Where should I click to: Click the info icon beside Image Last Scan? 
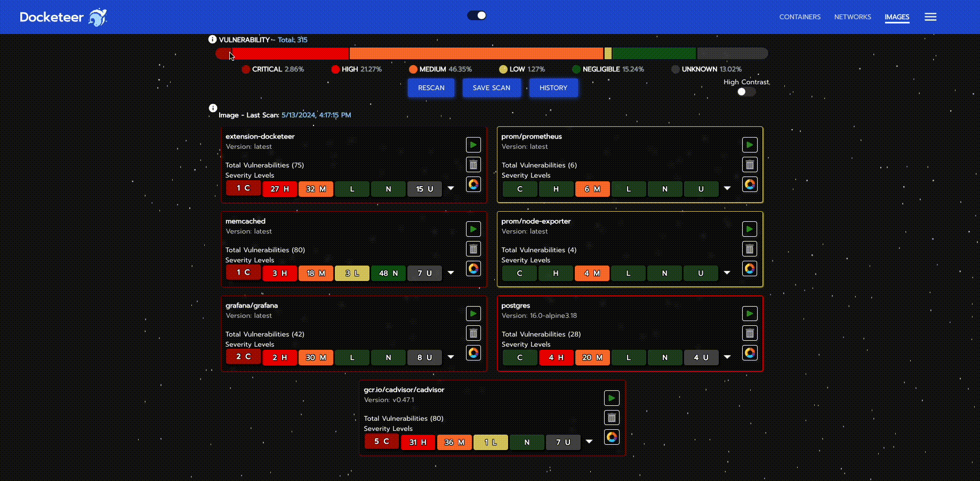[x=213, y=108]
